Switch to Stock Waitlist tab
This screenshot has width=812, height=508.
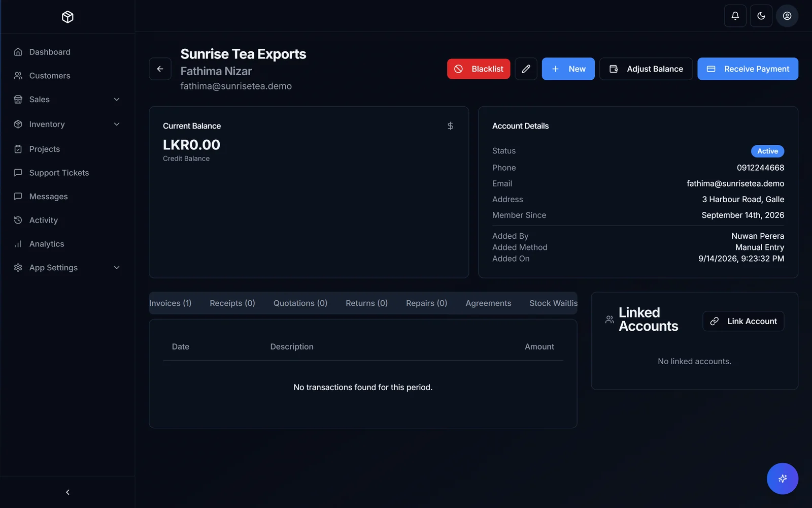click(553, 303)
